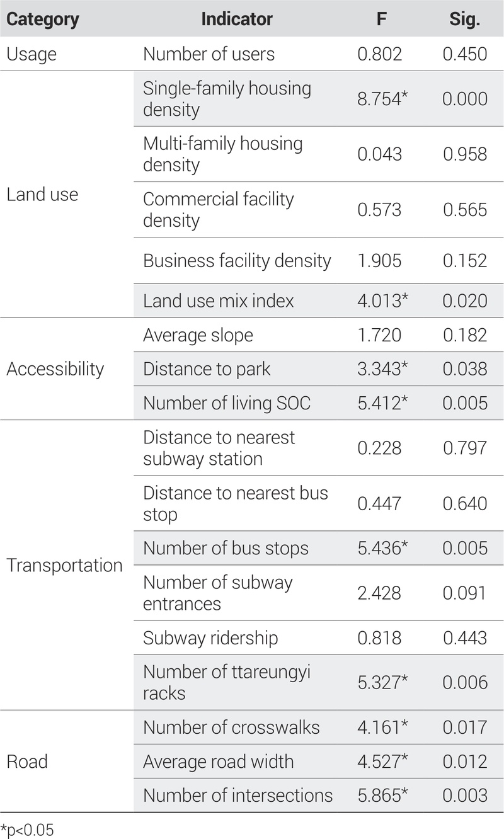The image size is (504, 839).
Task: Click the significance value 0.958
Action: coord(465,154)
